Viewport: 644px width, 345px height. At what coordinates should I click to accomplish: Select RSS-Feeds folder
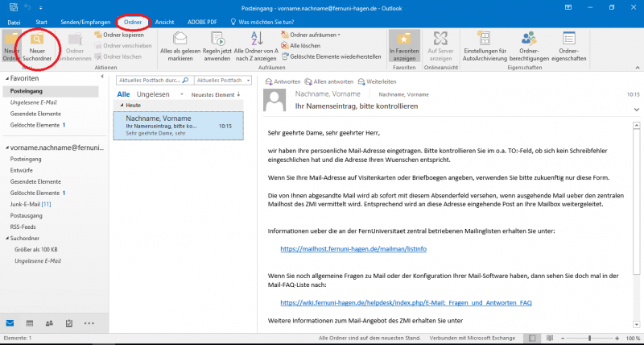(x=23, y=227)
